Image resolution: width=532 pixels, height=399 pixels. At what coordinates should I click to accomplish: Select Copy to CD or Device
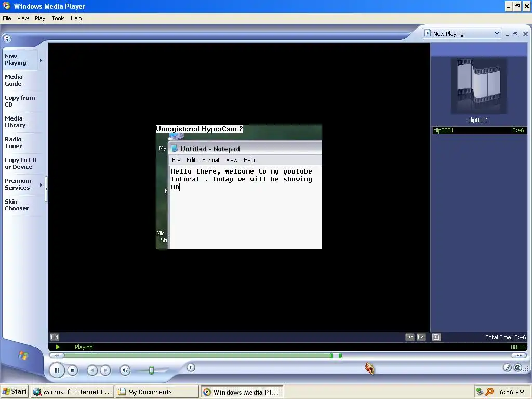click(x=20, y=163)
